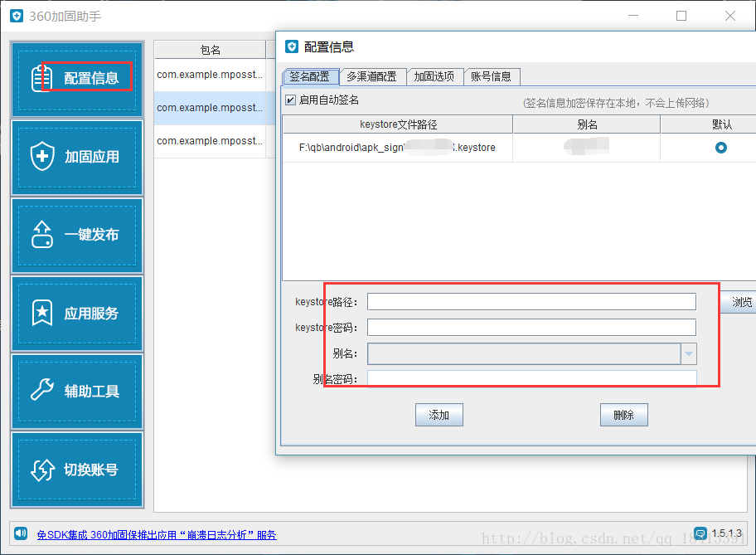
Task: Click the speaker icon in status bar
Action: pos(20,533)
